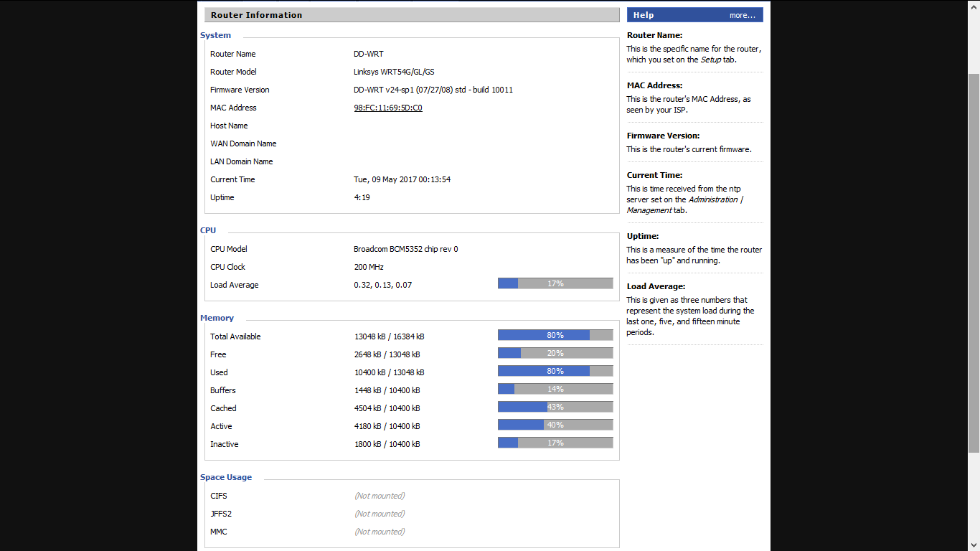Click the Free value 2648 kB / 13048 kB
The image size is (980, 551).
point(387,354)
